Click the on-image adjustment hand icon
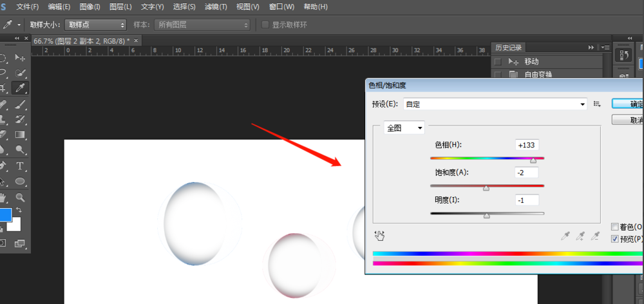The image size is (644, 304). (x=379, y=236)
